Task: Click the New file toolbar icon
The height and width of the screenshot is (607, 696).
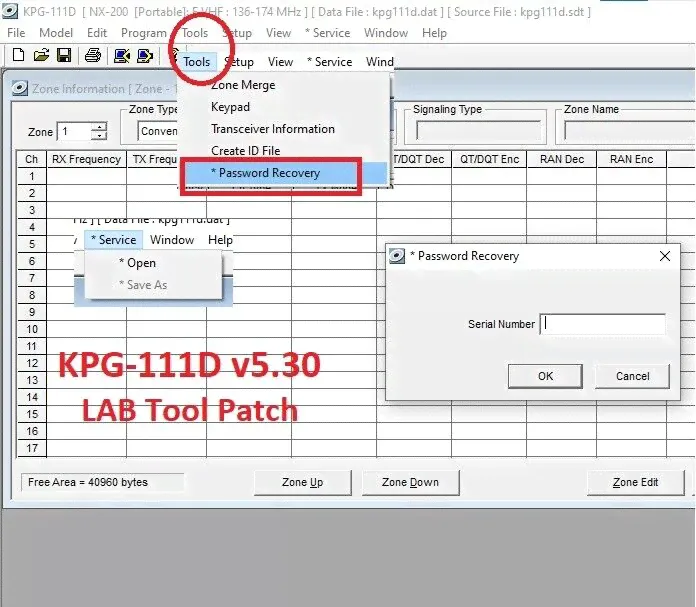Action: point(18,55)
